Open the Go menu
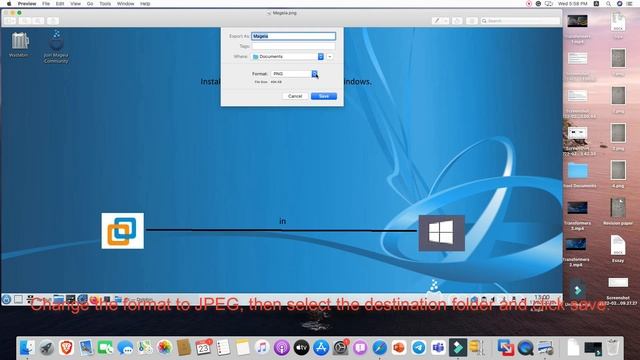 [x=90, y=3]
